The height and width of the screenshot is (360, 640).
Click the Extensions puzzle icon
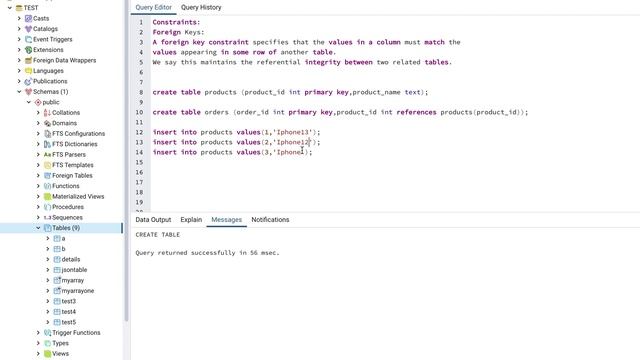(x=28, y=50)
